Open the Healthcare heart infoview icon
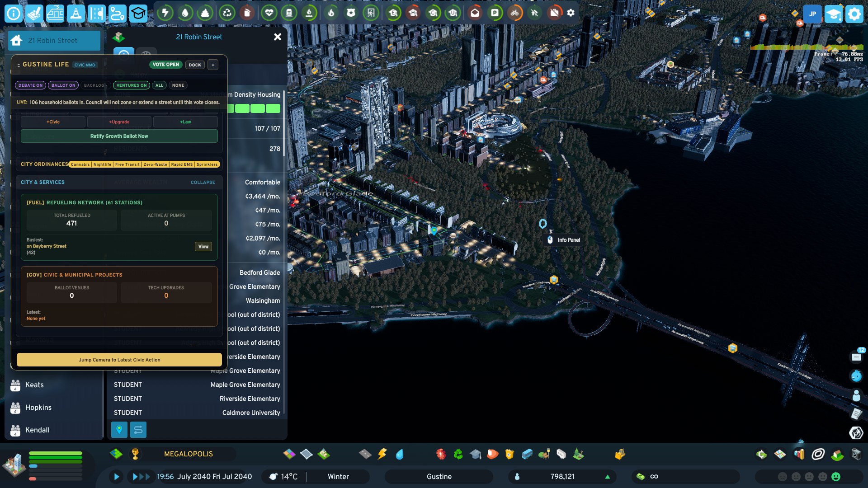The height and width of the screenshot is (488, 868). (x=269, y=13)
